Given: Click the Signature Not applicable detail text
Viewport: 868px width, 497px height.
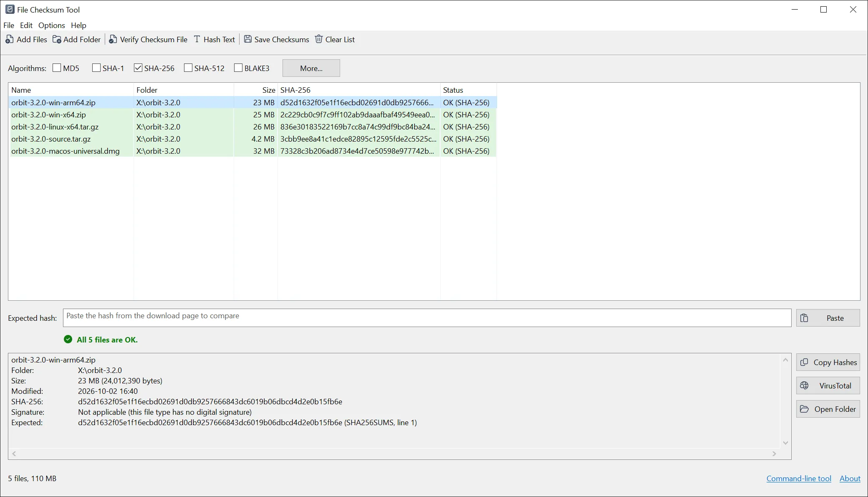Looking at the screenshot, I should tap(165, 412).
